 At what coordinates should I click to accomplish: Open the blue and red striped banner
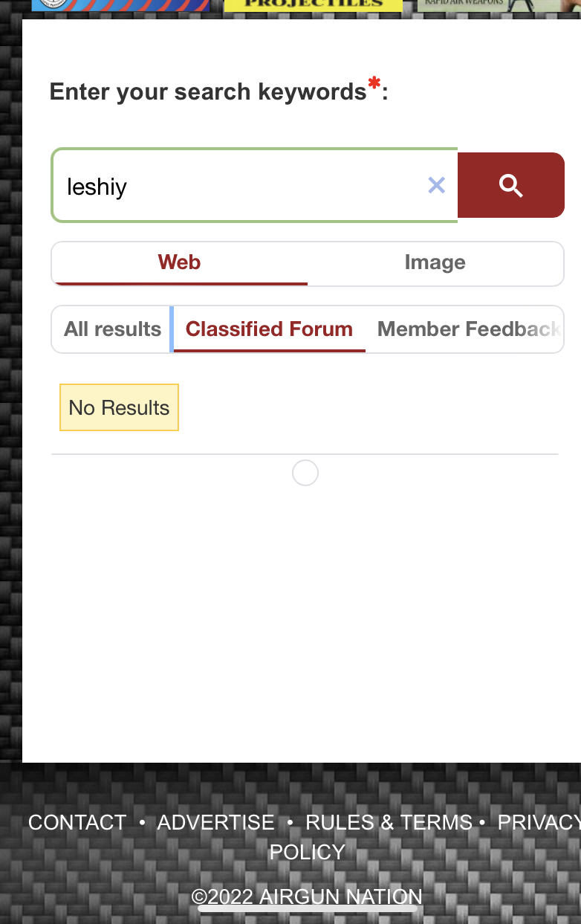(120, 5)
